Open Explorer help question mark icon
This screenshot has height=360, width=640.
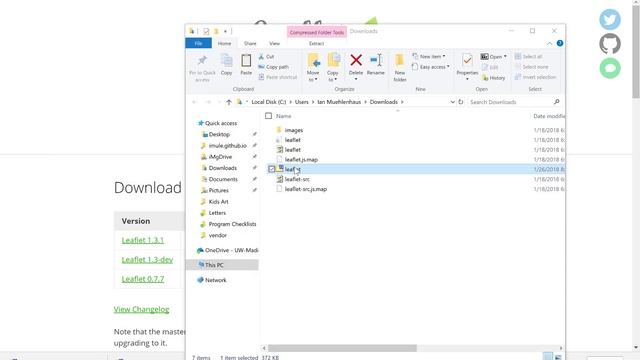(560, 43)
